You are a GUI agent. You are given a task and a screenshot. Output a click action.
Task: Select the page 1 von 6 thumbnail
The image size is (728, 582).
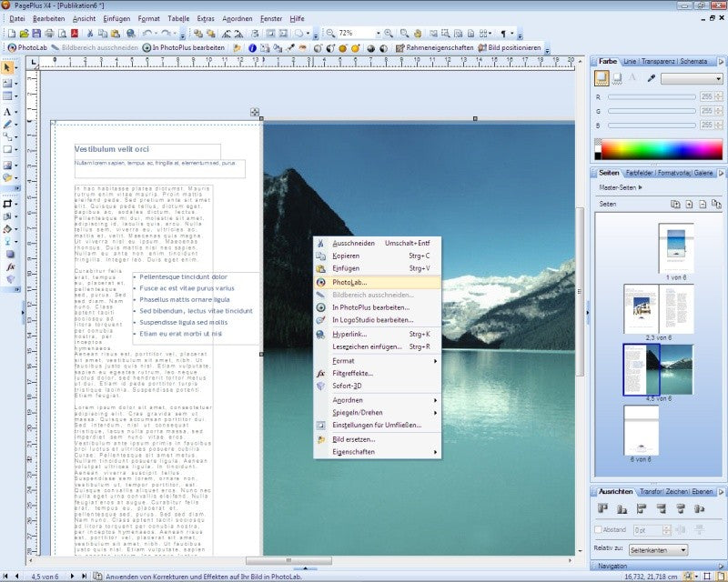coord(676,248)
